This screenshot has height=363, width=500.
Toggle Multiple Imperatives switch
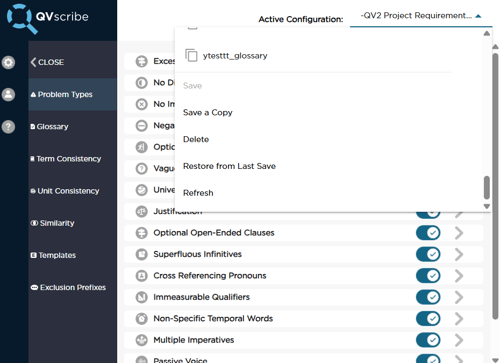click(428, 340)
